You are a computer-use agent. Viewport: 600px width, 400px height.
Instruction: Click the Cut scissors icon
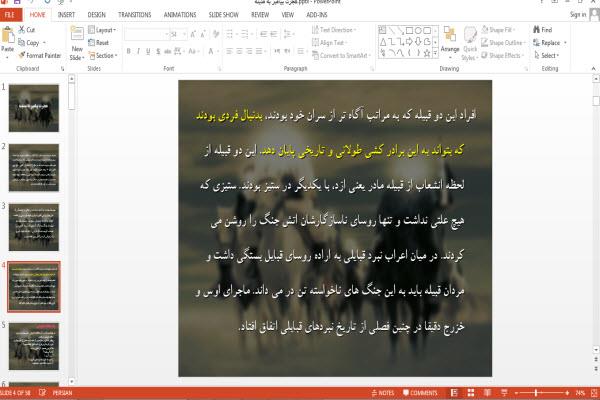click(x=22, y=29)
